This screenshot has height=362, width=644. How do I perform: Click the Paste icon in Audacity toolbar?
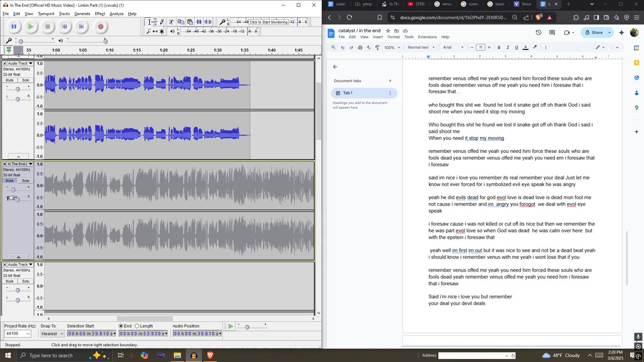click(x=190, y=22)
